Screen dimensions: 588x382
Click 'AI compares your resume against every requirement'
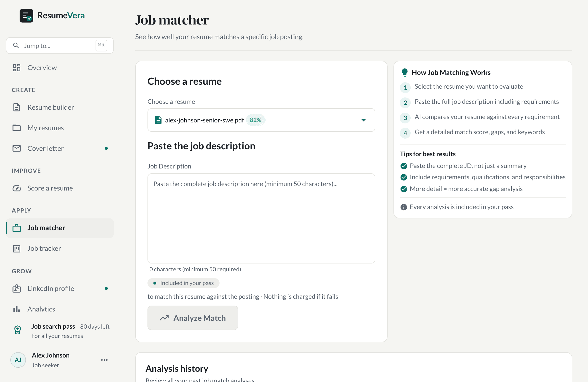click(487, 117)
